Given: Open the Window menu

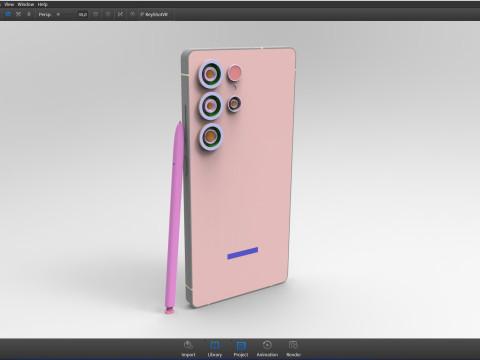Looking at the screenshot, I should (x=26, y=4).
